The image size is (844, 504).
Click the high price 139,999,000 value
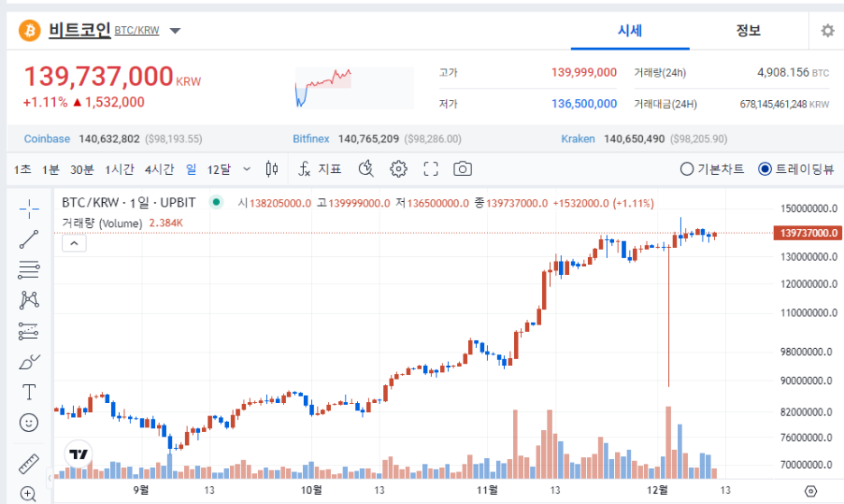tap(583, 72)
